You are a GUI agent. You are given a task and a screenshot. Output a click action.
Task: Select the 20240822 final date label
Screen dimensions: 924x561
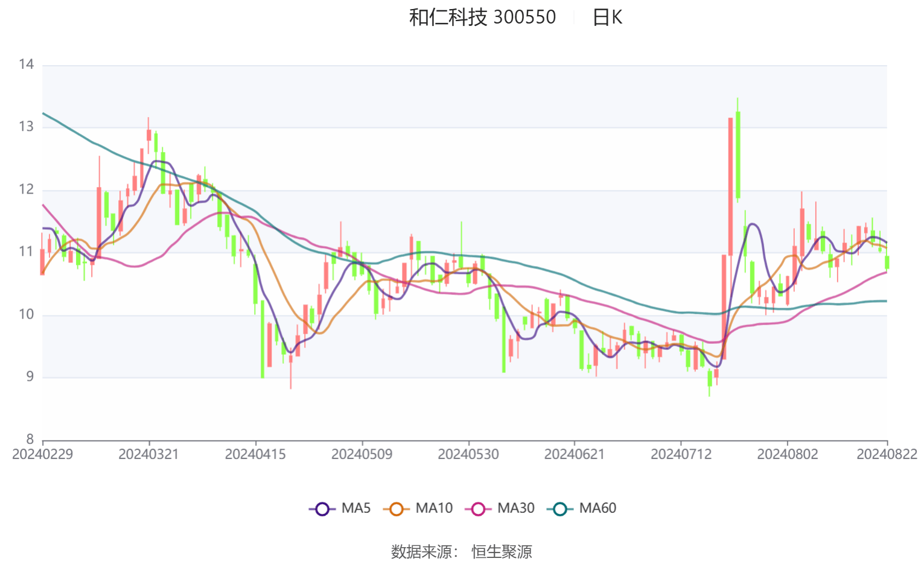[886, 454]
